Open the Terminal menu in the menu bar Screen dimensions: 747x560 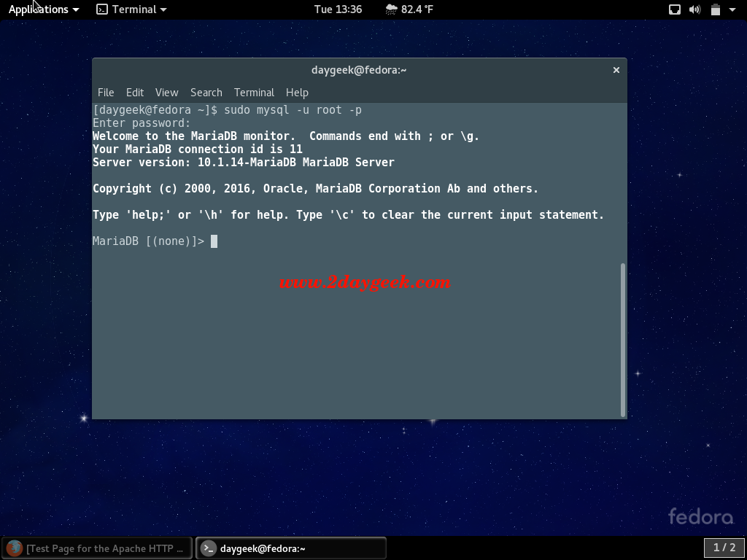[x=254, y=93]
